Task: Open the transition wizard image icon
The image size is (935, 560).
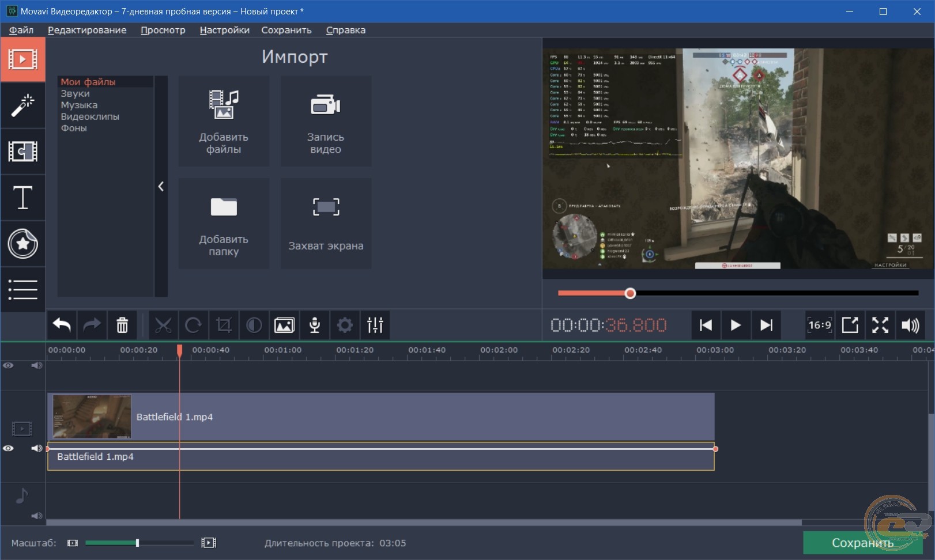Action: [x=284, y=326]
